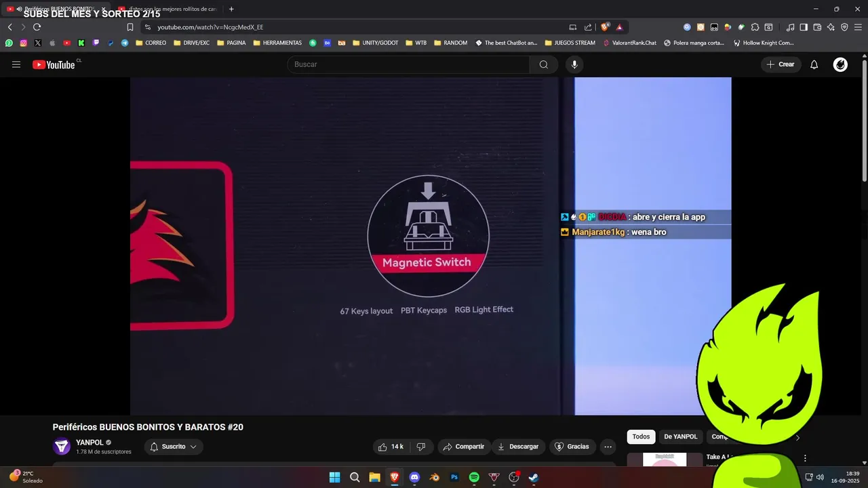Open the system volume tray icon

pos(820,477)
